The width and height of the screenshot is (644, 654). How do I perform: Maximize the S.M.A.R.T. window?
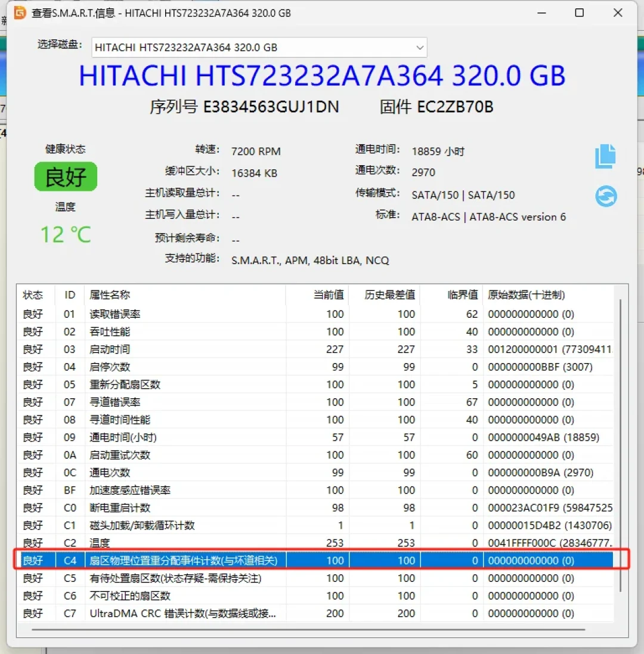pyautogui.click(x=580, y=13)
